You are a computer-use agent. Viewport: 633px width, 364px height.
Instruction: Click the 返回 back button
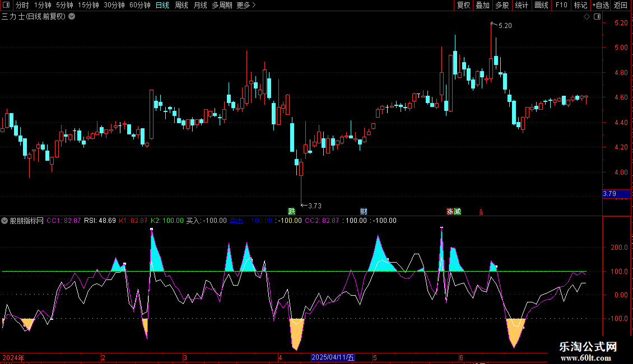pyautogui.click(x=621, y=5)
